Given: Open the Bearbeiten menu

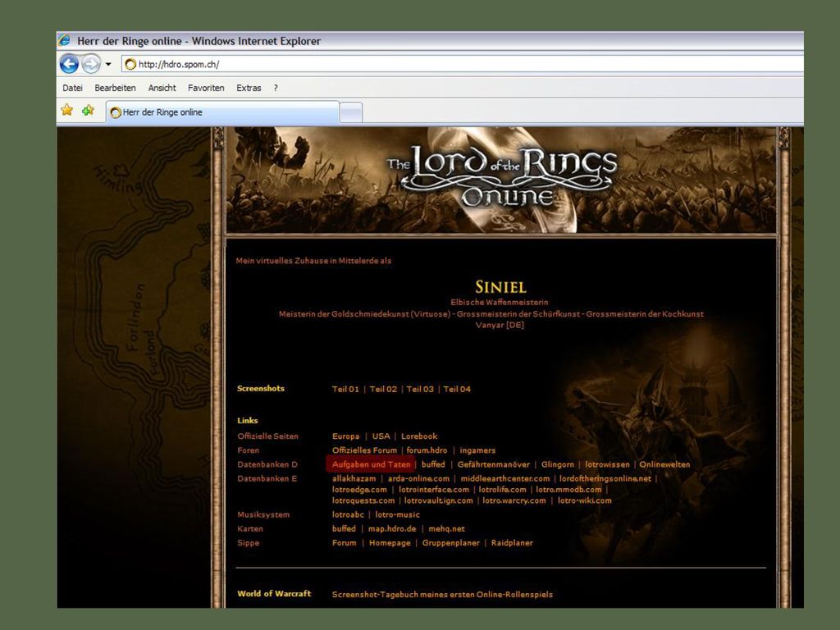Looking at the screenshot, I should (x=115, y=88).
